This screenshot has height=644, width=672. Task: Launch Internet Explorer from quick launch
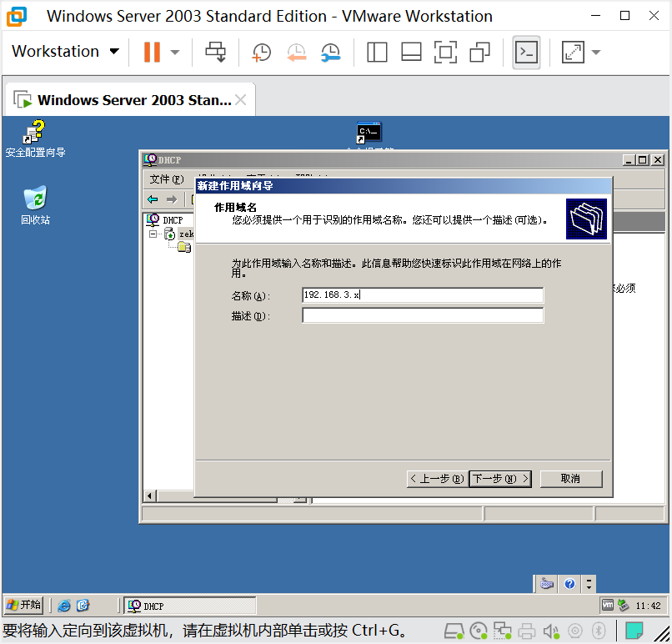(64, 606)
